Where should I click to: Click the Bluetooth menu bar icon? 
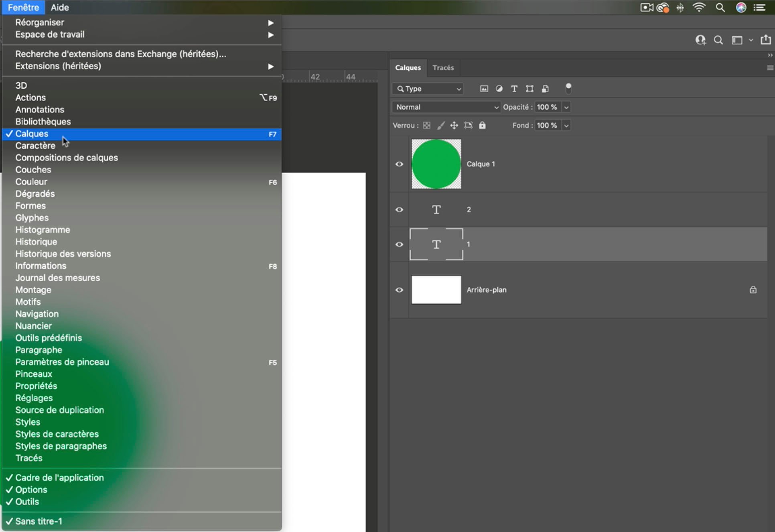(x=680, y=8)
